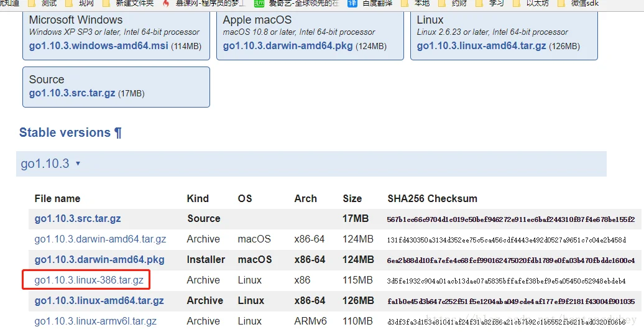644x332 pixels.
Task: Click the Size column header
Action: pos(352,198)
